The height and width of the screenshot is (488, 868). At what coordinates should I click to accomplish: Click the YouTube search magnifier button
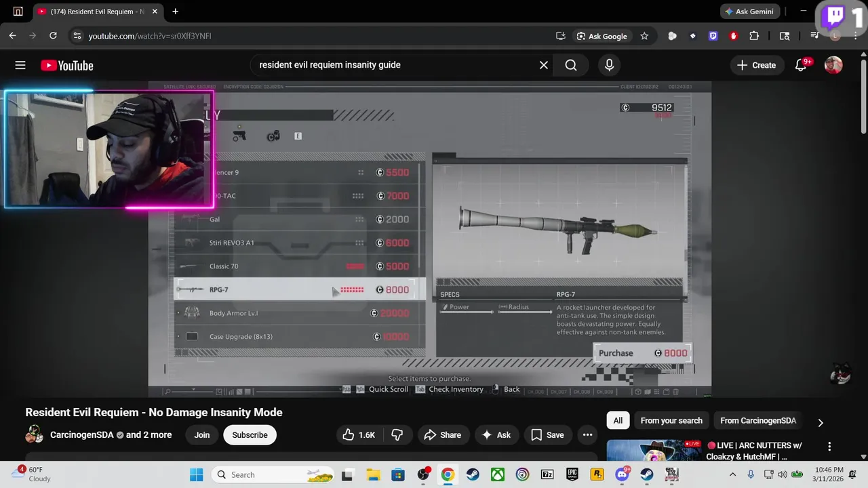click(x=571, y=65)
